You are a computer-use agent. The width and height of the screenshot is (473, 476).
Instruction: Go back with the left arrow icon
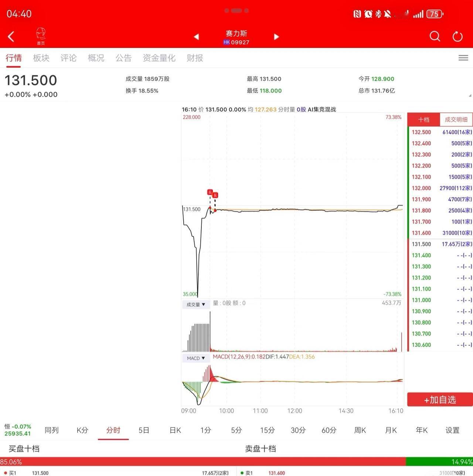click(x=11, y=37)
